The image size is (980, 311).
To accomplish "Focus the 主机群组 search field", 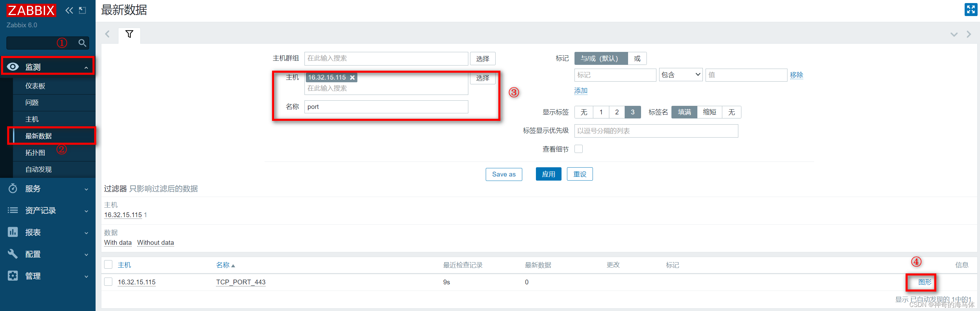I will coord(386,58).
